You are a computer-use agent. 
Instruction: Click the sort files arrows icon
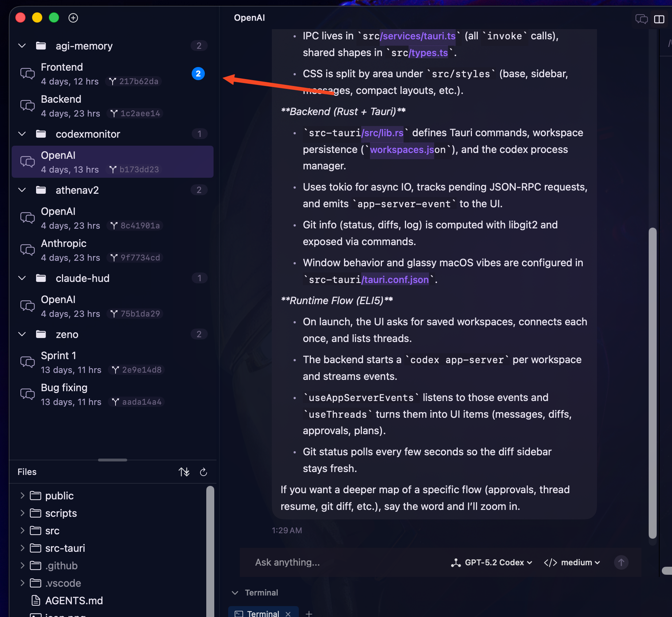click(x=184, y=472)
